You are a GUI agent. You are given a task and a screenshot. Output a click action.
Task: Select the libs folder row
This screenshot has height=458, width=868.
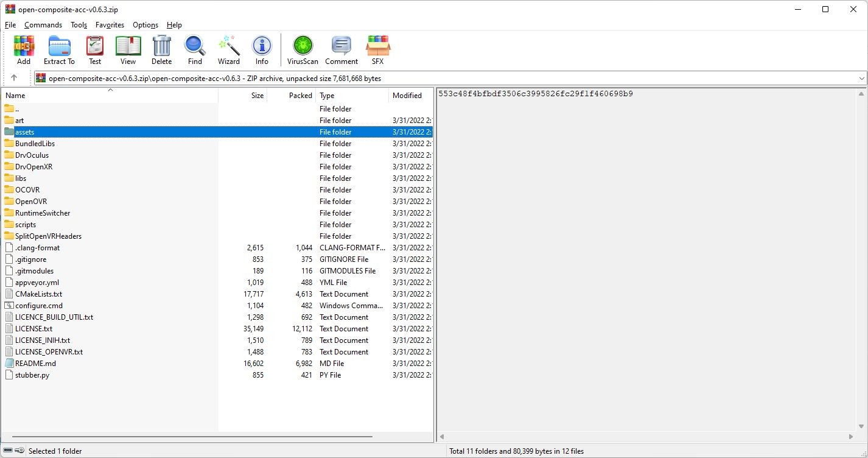(217, 178)
